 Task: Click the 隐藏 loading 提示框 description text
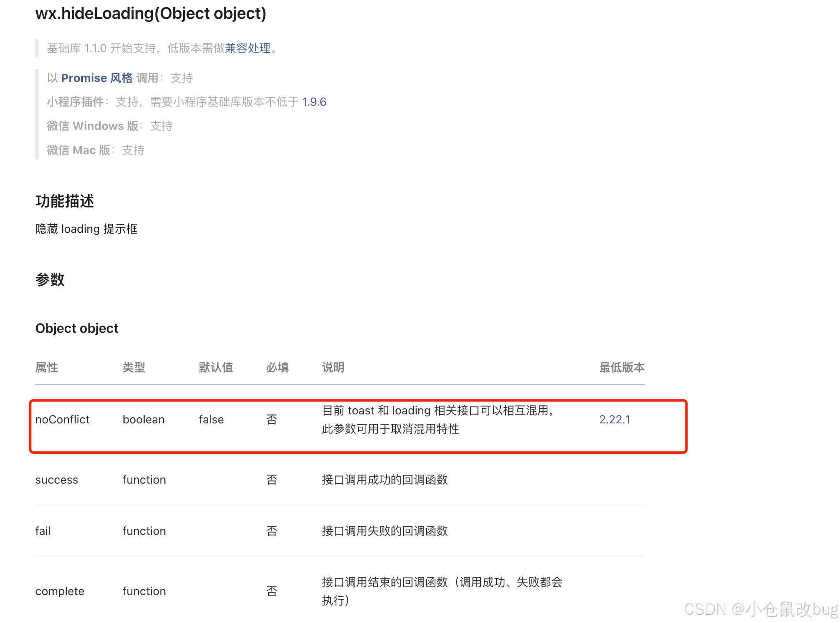(x=86, y=228)
